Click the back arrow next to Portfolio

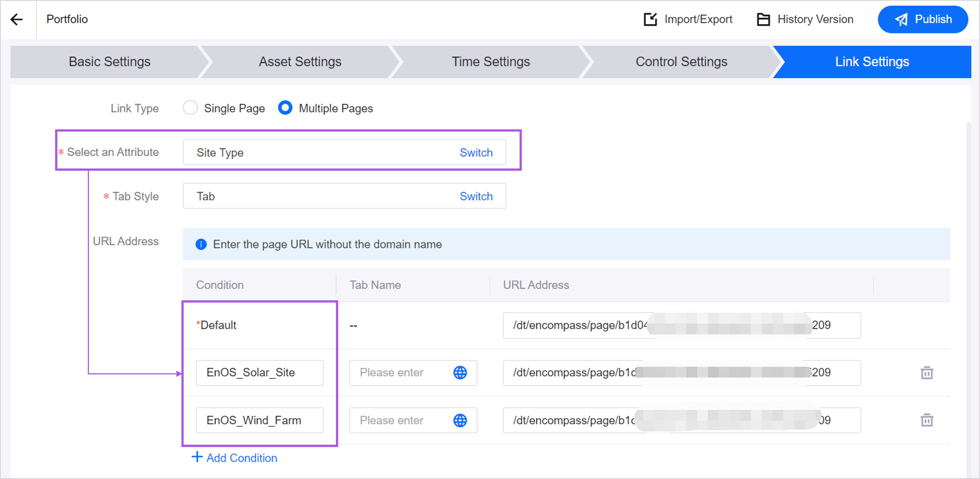tap(17, 19)
